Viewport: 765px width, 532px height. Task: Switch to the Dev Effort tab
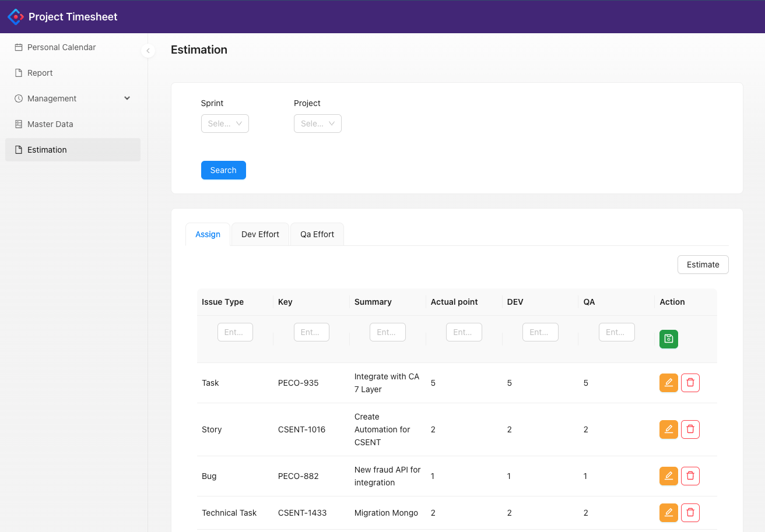(x=259, y=234)
